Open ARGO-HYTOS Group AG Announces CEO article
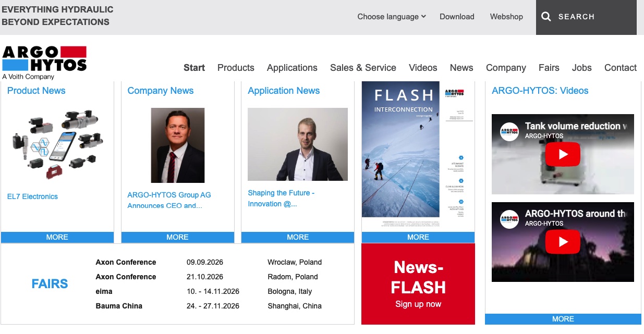644x334 pixels. point(169,200)
